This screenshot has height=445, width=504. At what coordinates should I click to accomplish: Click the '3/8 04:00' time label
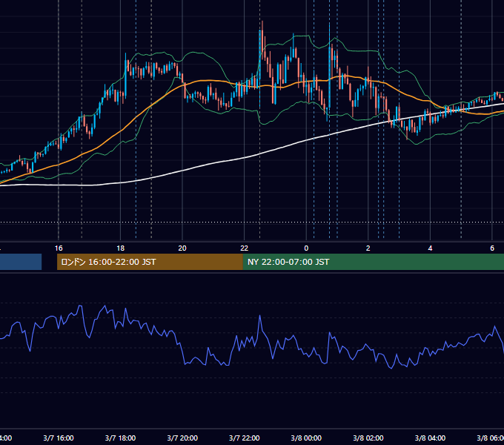tap(430, 438)
